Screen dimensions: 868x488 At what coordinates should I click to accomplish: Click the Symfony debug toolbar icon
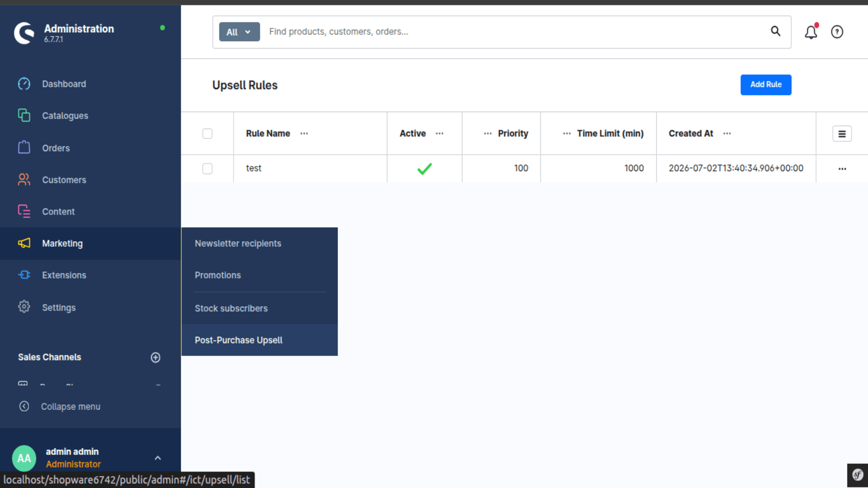point(858,475)
